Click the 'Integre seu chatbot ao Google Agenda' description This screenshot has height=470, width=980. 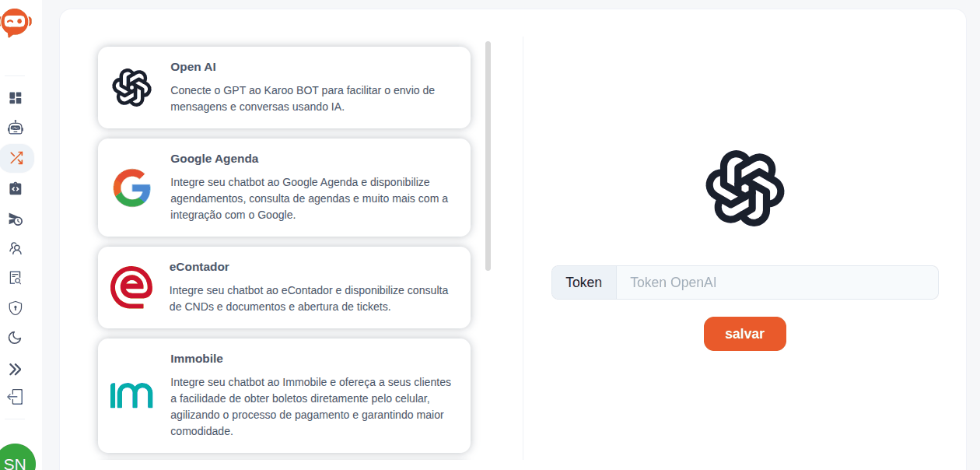[310, 198]
